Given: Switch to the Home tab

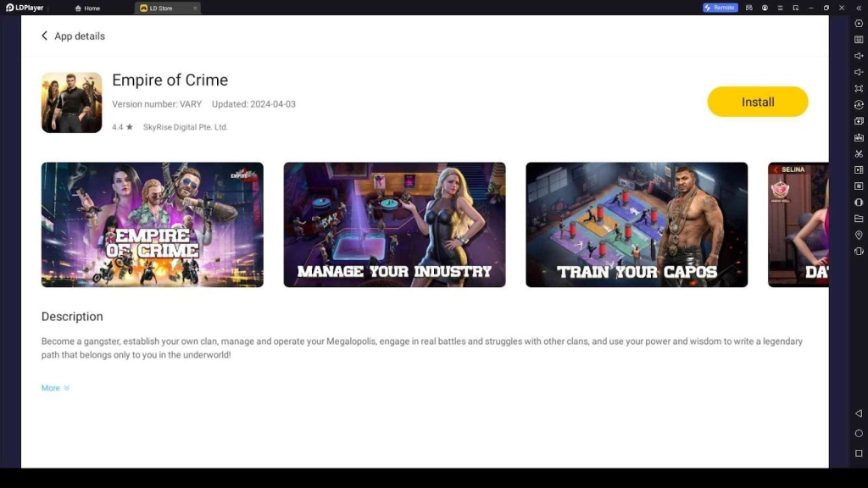Looking at the screenshot, I should (x=87, y=8).
